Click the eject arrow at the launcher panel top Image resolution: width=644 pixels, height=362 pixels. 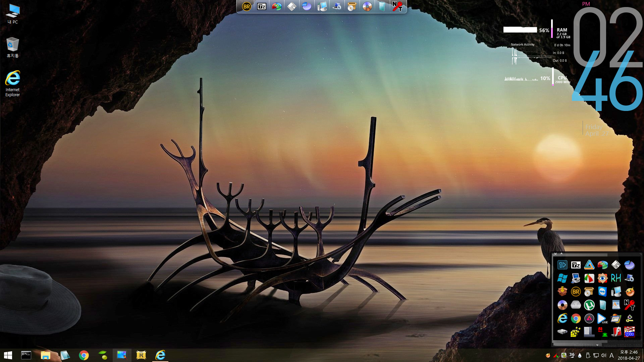(x=561, y=254)
